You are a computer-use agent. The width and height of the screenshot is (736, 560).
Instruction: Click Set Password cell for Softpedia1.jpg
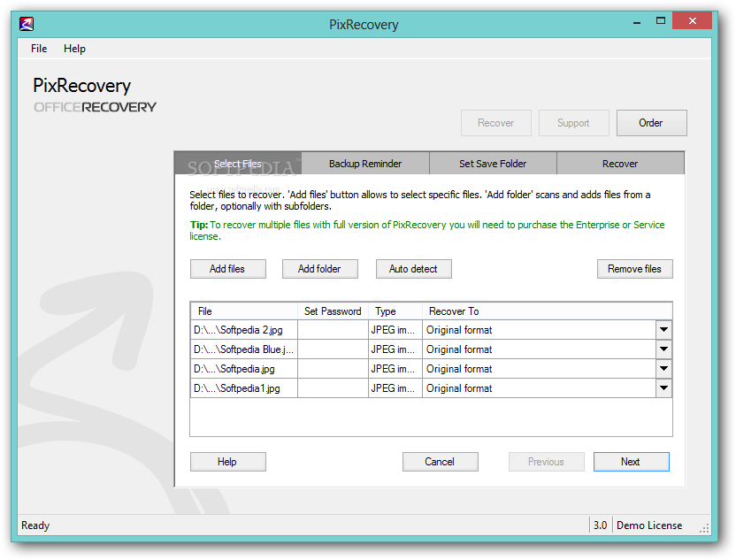point(333,388)
